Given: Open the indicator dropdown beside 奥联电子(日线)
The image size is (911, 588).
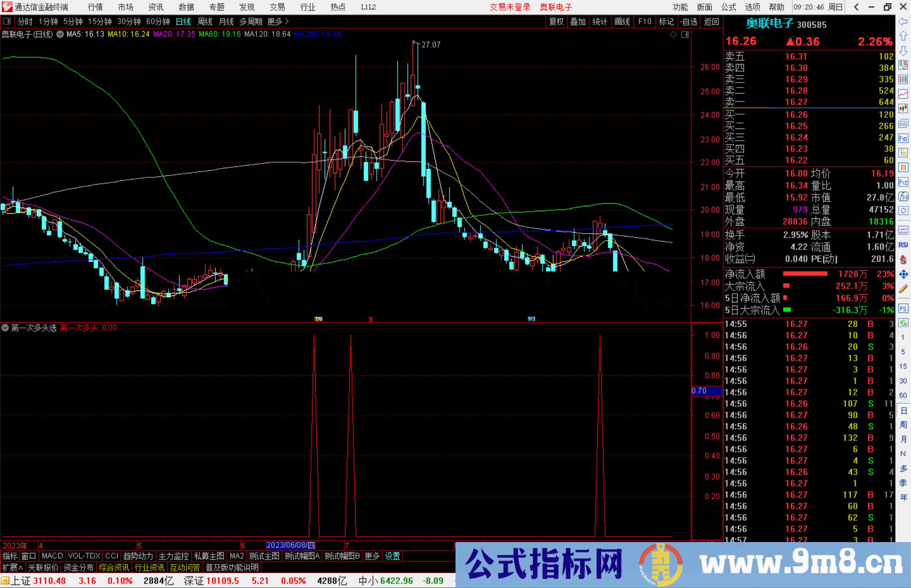Looking at the screenshot, I should point(59,34).
